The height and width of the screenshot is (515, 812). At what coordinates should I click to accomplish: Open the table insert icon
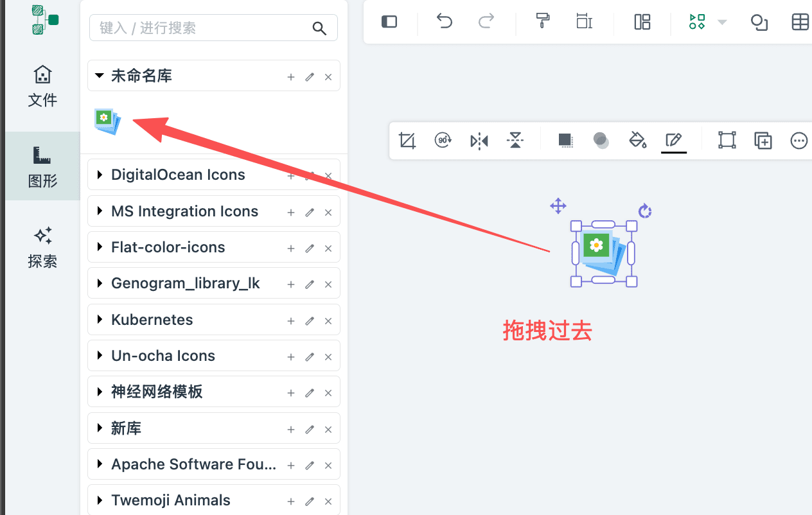800,21
